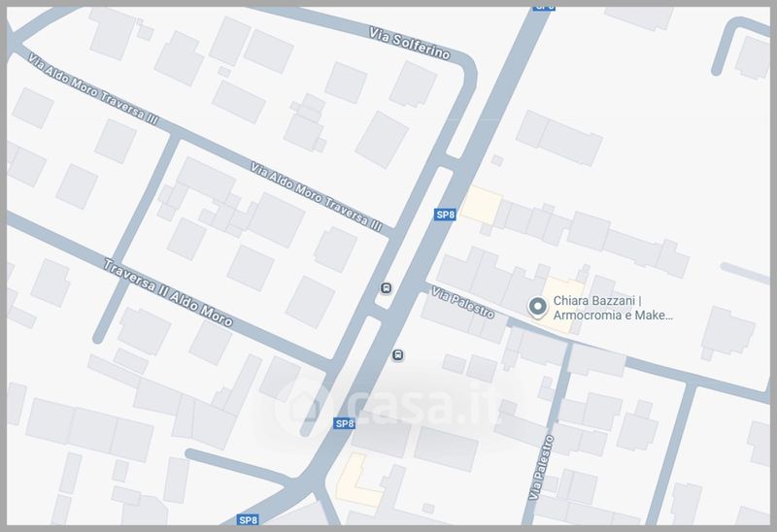
Task: Select the bus stop icon beside Traversa III
Action: (x=386, y=287)
